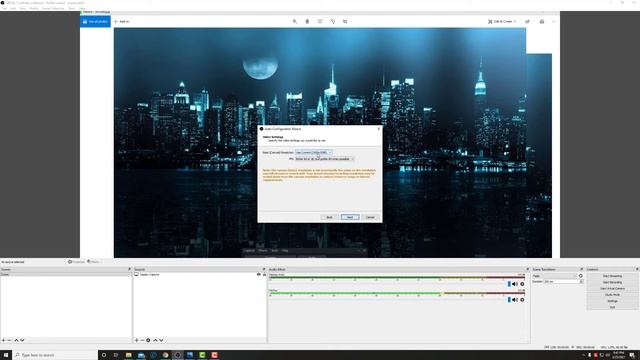Move scene down with arrow icon
This screenshot has height=360, width=640.
click(x=22, y=340)
